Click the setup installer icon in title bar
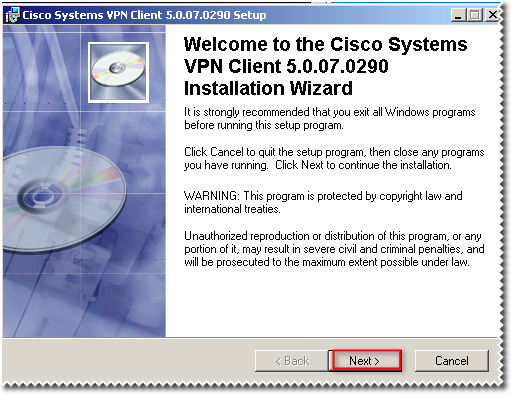This screenshot has height=397, width=514. [12, 15]
